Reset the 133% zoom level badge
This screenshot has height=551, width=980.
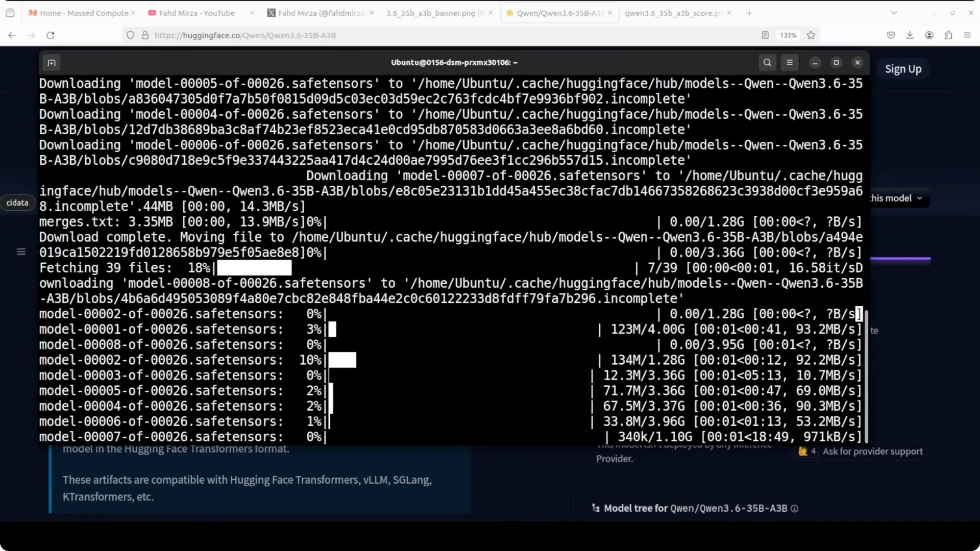788,35
